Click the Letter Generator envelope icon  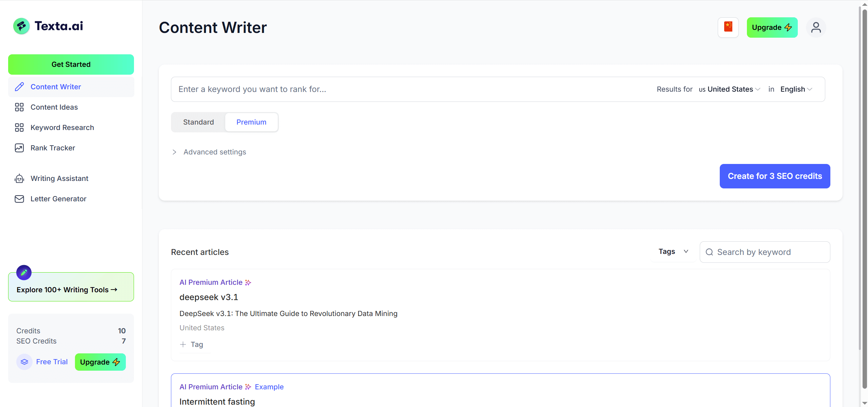pos(19,199)
